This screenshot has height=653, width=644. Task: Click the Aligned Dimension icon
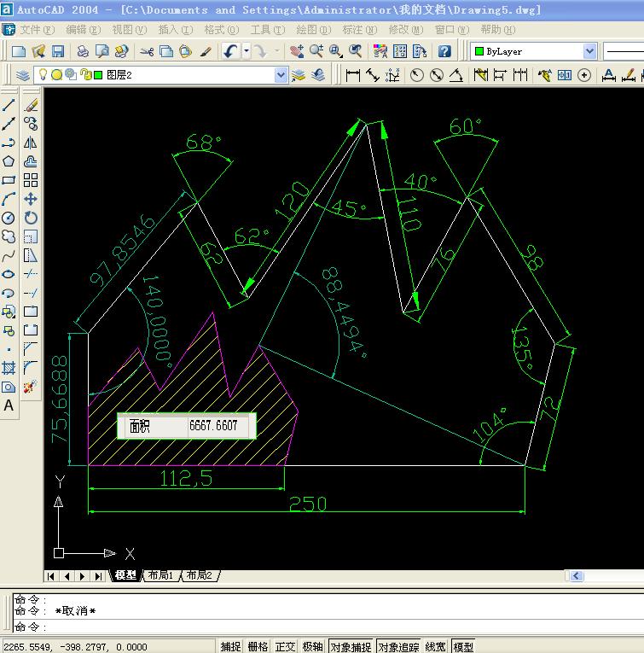pos(373,75)
